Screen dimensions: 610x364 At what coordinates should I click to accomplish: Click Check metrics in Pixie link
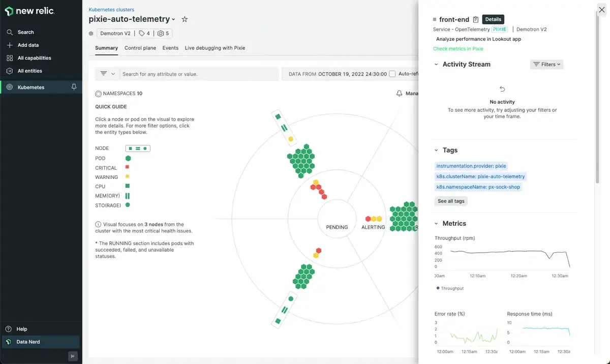tap(458, 49)
